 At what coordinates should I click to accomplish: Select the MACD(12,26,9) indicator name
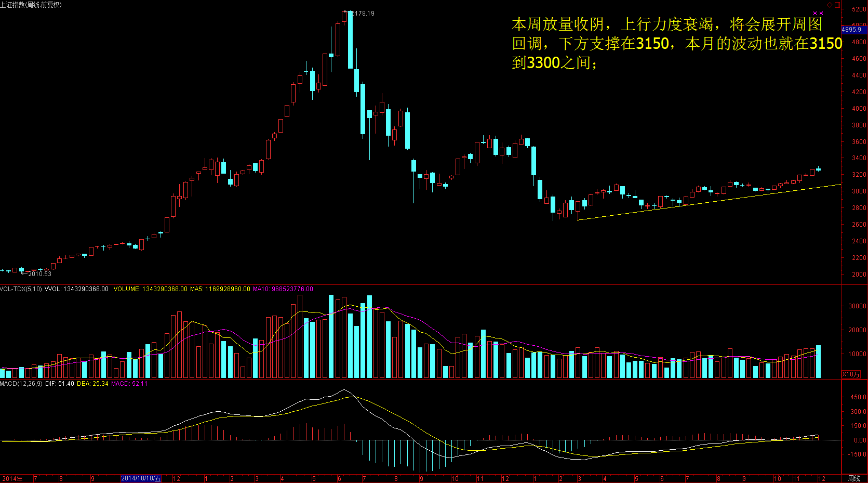pyautogui.click(x=21, y=384)
